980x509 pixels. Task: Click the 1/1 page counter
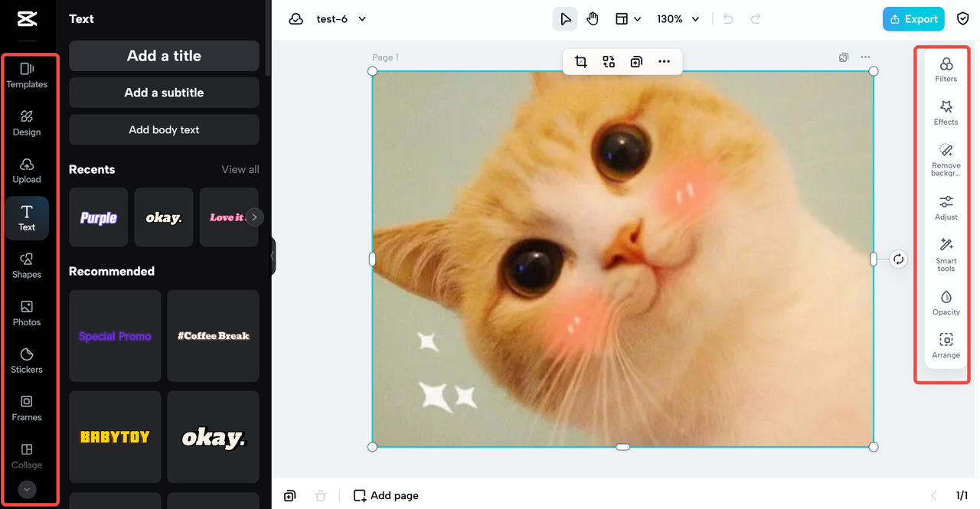point(962,496)
